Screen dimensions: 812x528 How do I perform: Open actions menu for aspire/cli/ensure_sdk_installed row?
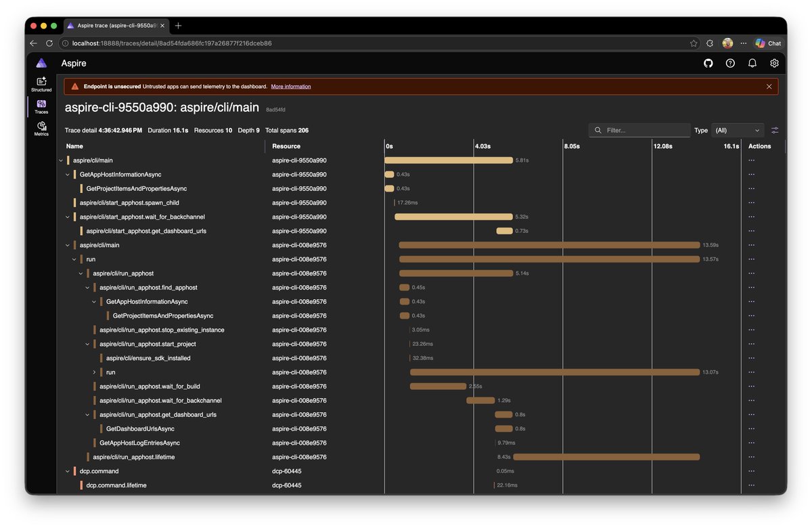click(751, 358)
